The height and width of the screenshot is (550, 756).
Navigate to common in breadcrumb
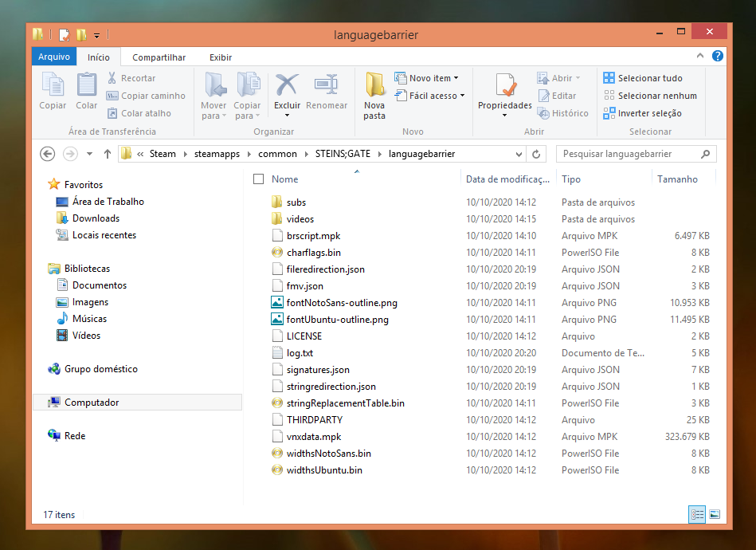[278, 154]
